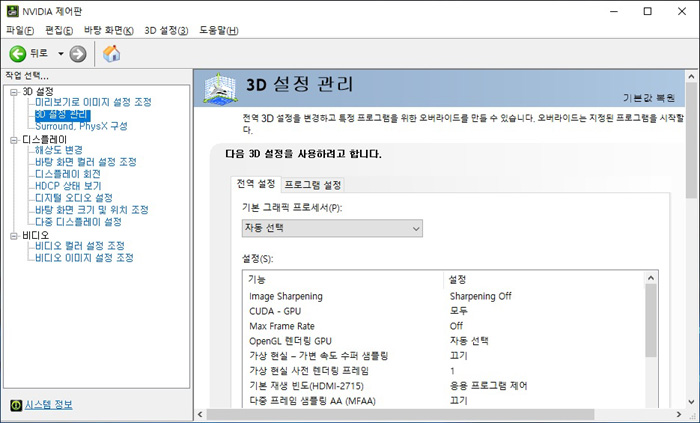Click the green Back arrow icon

point(18,54)
